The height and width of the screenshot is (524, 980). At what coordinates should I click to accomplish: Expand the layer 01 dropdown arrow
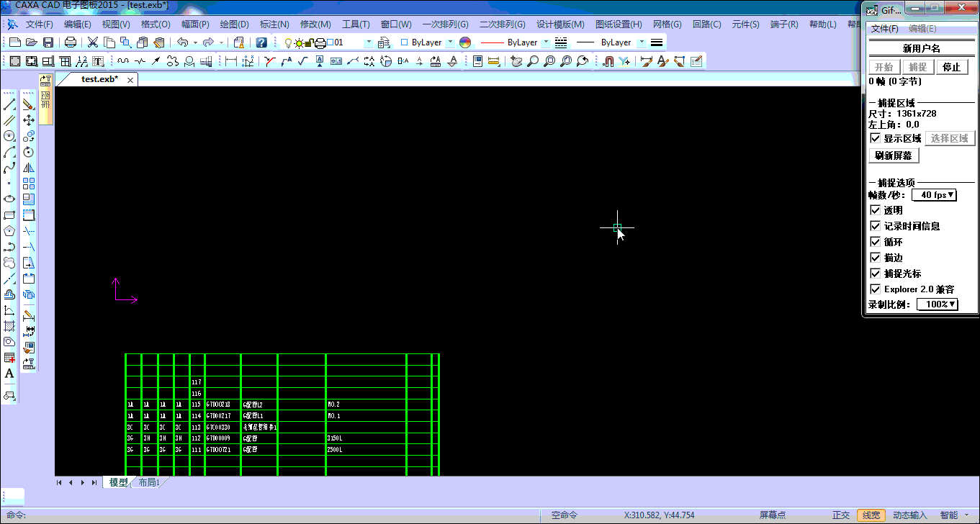coord(369,42)
